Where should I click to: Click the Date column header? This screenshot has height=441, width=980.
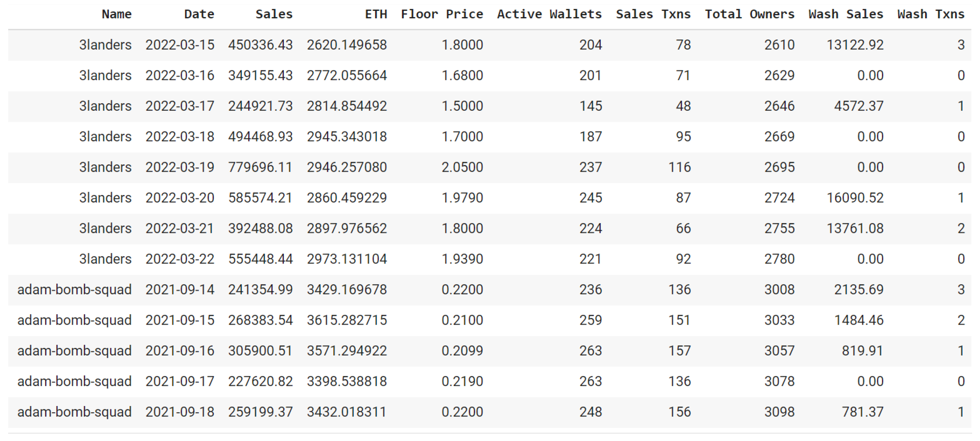click(x=199, y=14)
